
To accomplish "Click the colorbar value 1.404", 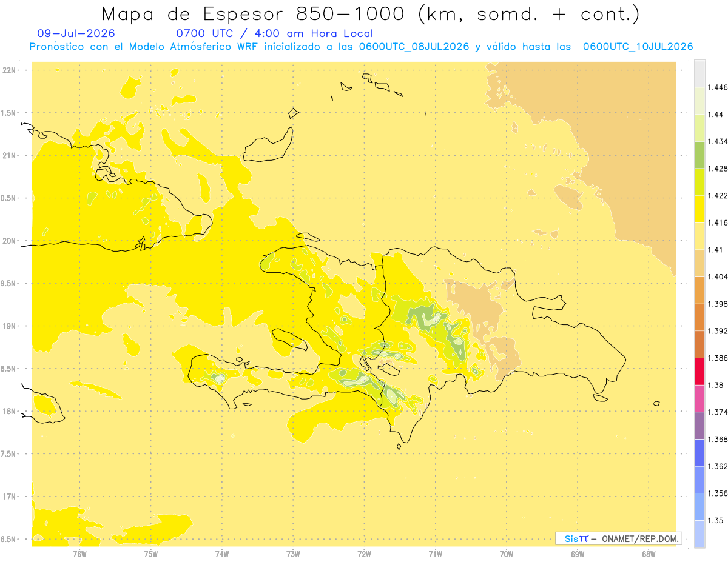I will (x=718, y=276).
